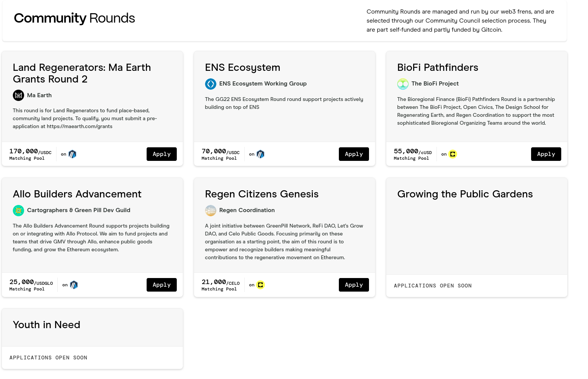Apply to Land Regenerators Ma Earth round
The width and height of the screenshot is (588, 379).
(162, 154)
